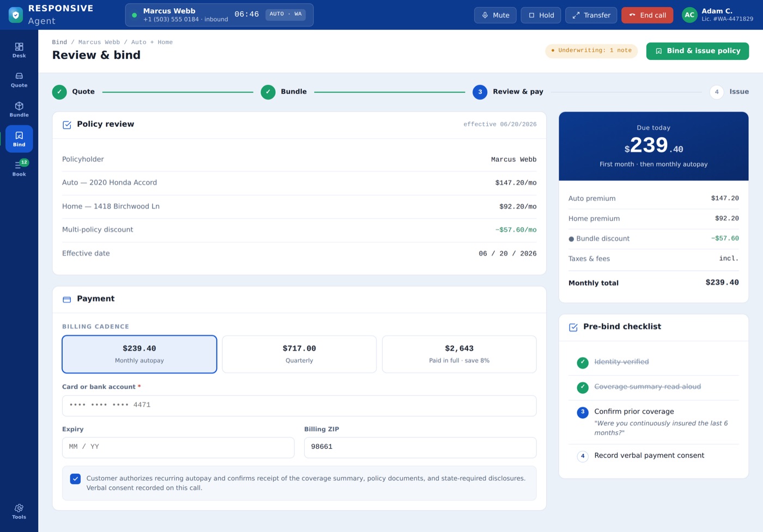Transfer the current call

(591, 15)
